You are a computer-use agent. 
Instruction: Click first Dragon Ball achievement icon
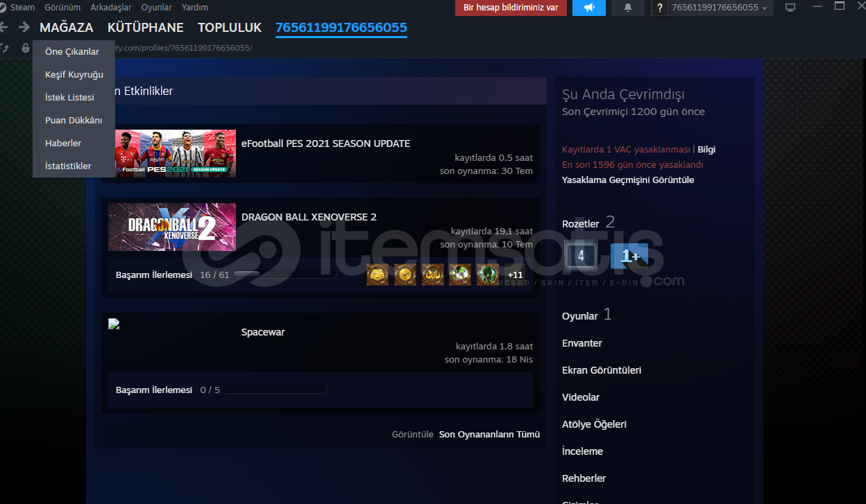[377, 275]
